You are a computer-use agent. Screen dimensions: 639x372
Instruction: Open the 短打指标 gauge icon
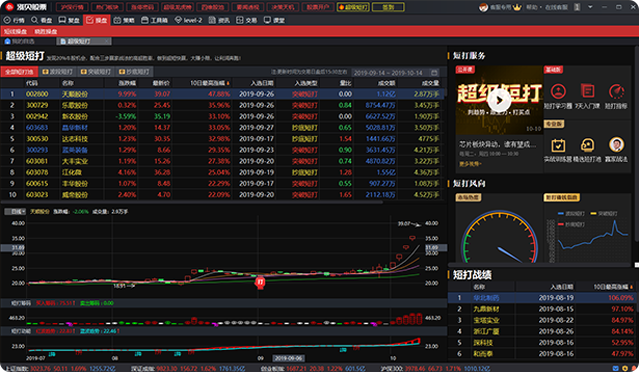click(616, 91)
